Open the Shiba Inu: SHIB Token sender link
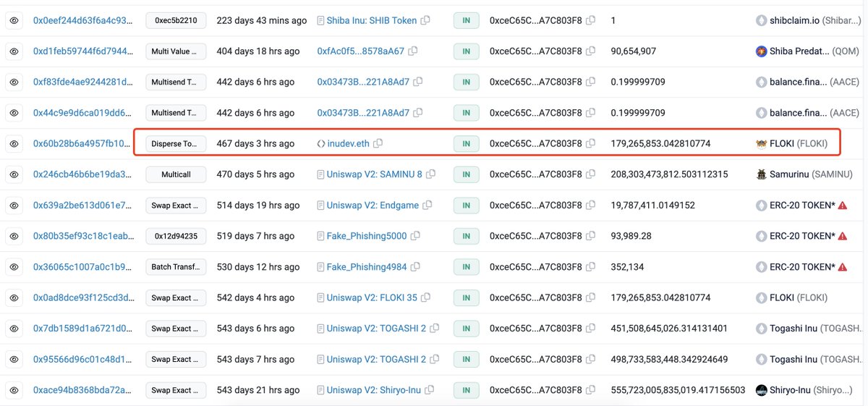 pyautogui.click(x=372, y=21)
